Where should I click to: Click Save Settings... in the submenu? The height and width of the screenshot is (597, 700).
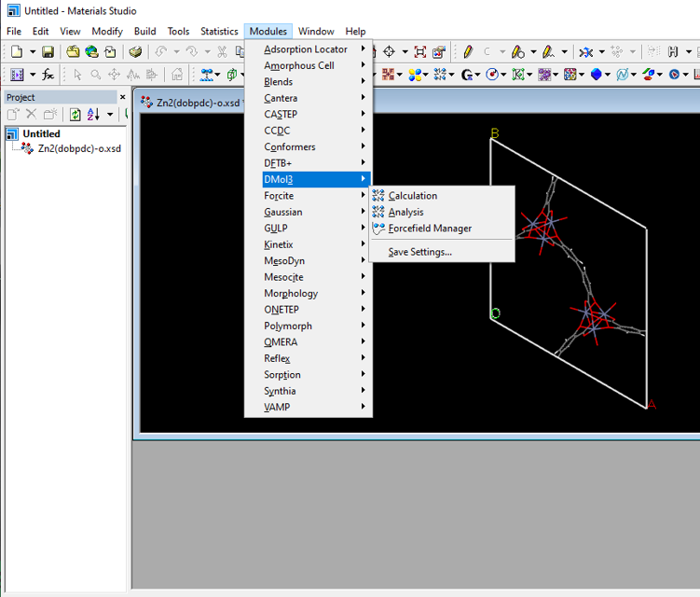coord(419,252)
